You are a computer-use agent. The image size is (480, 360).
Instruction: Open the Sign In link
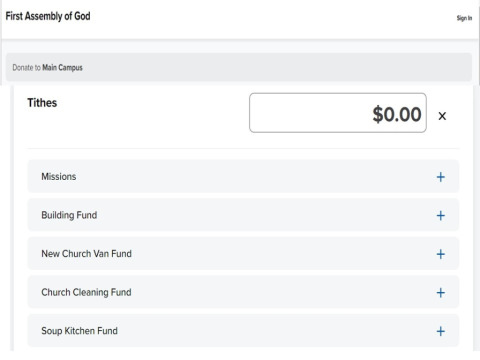tap(464, 18)
